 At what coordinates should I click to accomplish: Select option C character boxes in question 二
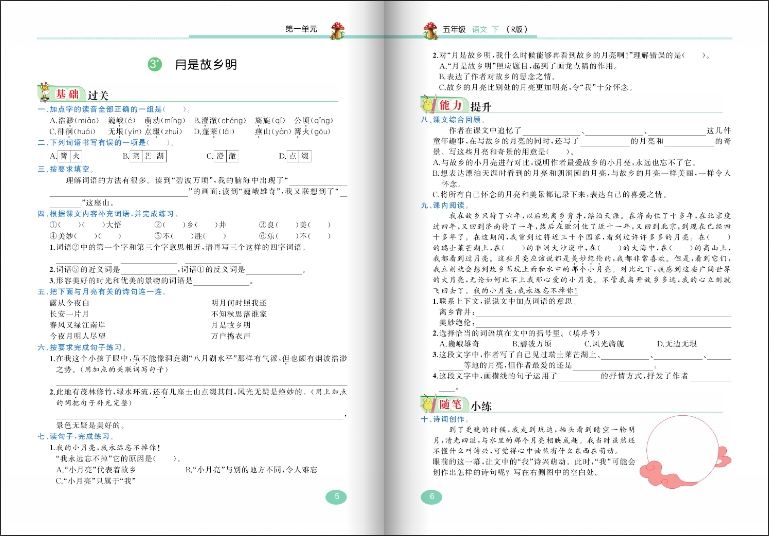226,156
